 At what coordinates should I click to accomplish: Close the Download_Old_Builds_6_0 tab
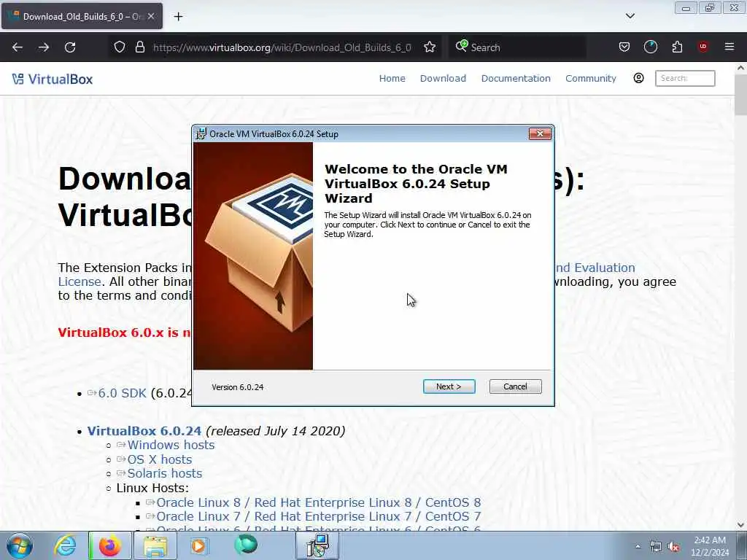click(151, 16)
